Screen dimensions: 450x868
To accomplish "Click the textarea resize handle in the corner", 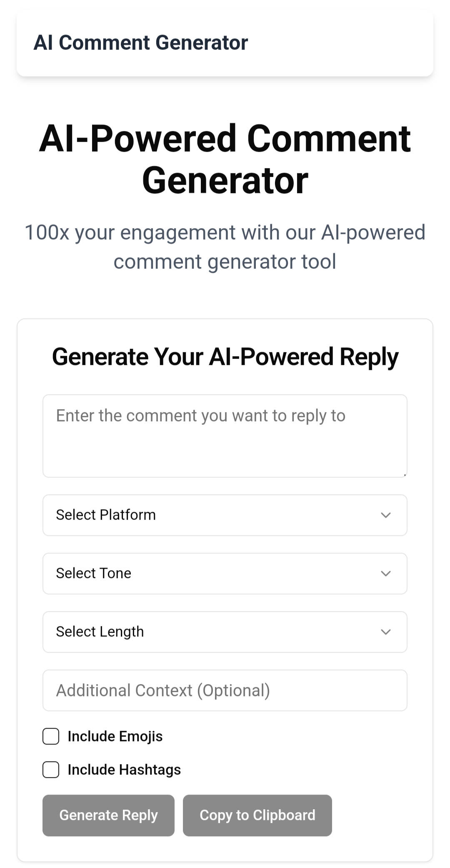I will 404,475.
